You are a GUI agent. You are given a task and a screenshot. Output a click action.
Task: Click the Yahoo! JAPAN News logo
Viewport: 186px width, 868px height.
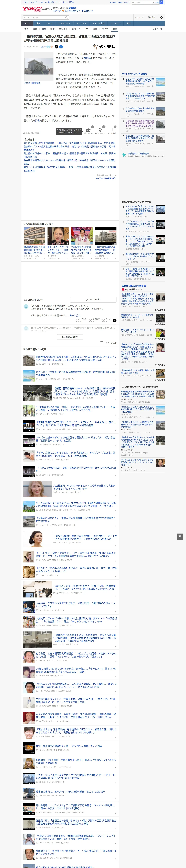coord(37,9)
